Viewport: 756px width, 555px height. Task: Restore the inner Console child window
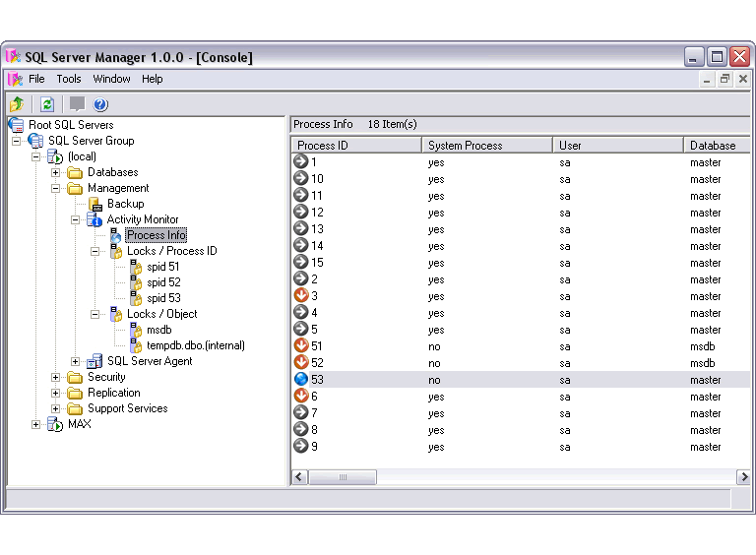pos(724,79)
